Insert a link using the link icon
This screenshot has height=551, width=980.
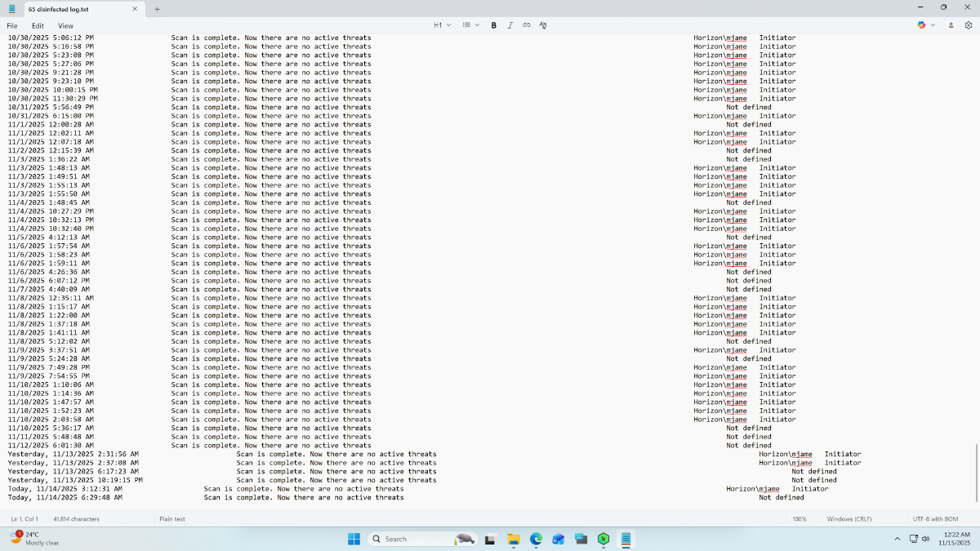[x=527, y=25]
